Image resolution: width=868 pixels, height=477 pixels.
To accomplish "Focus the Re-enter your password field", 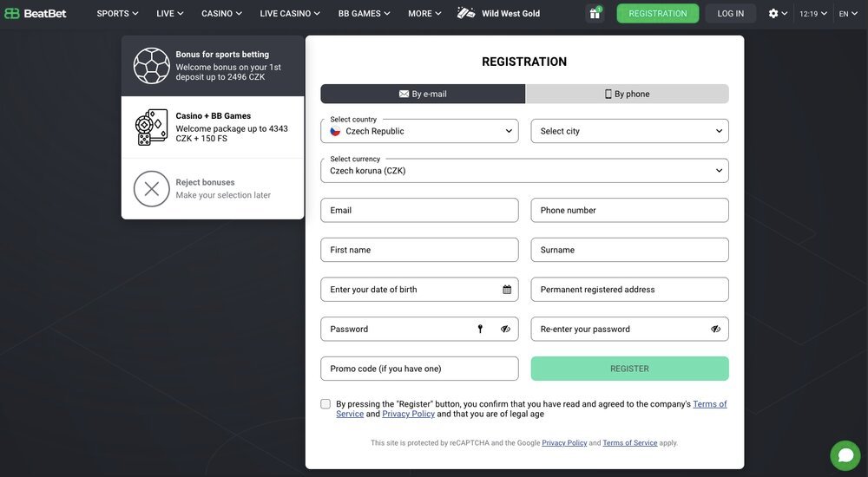I will (630, 330).
